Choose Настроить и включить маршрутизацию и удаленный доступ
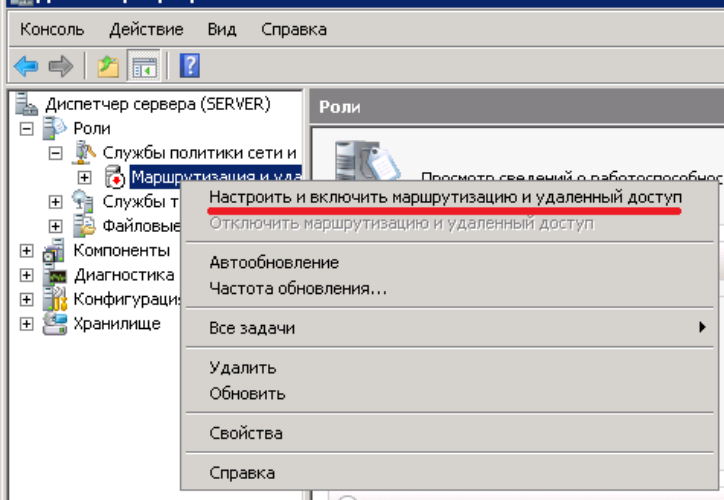724x500 pixels. click(x=445, y=198)
